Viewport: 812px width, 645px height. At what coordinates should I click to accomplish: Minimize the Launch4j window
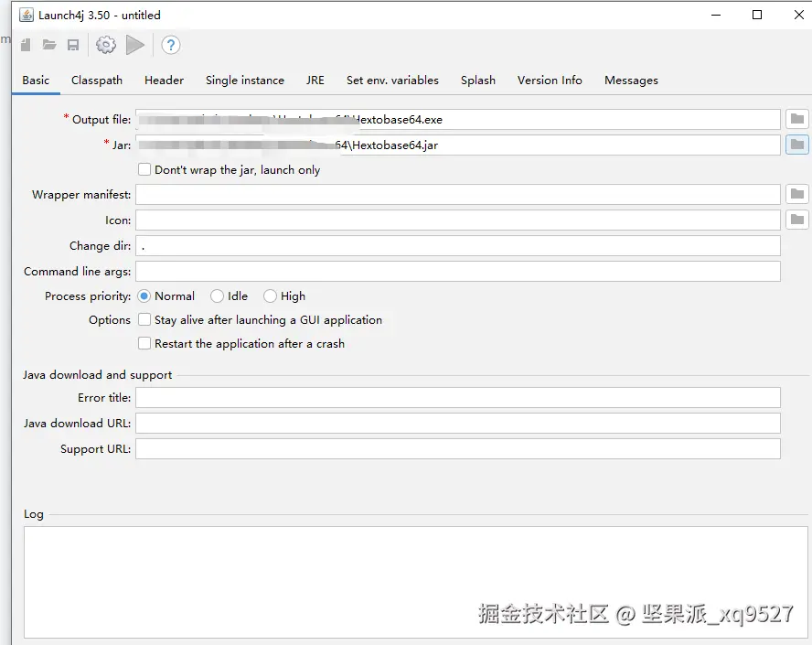tap(716, 15)
